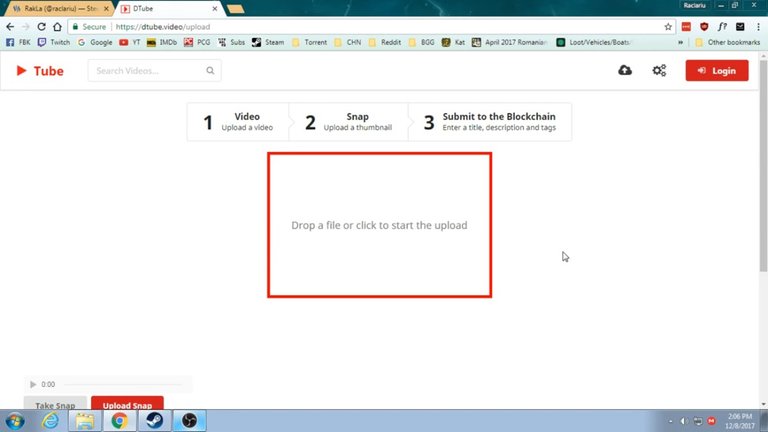Image resolution: width=768 pixels, height=432 pixels.
Task: Select step 2 Snap
Action: click(348, 122)
